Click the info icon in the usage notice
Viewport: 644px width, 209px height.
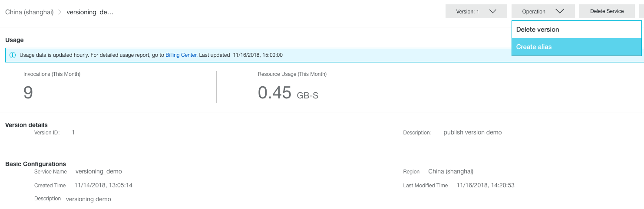coord(12,55)
